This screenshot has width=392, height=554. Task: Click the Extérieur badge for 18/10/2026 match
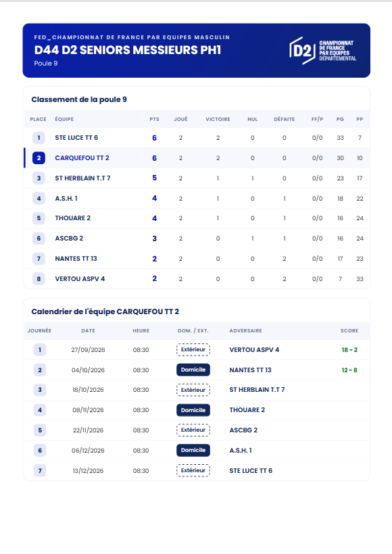(x=193, y=390)
